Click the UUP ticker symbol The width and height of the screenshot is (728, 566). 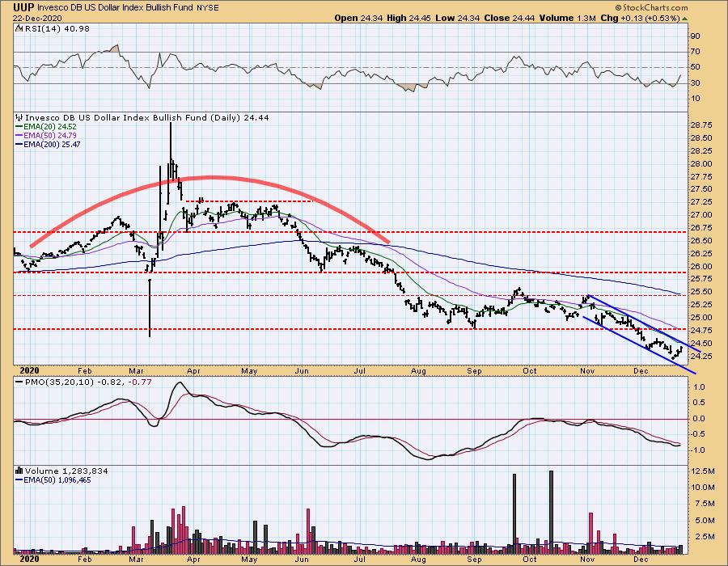(12, 6)
